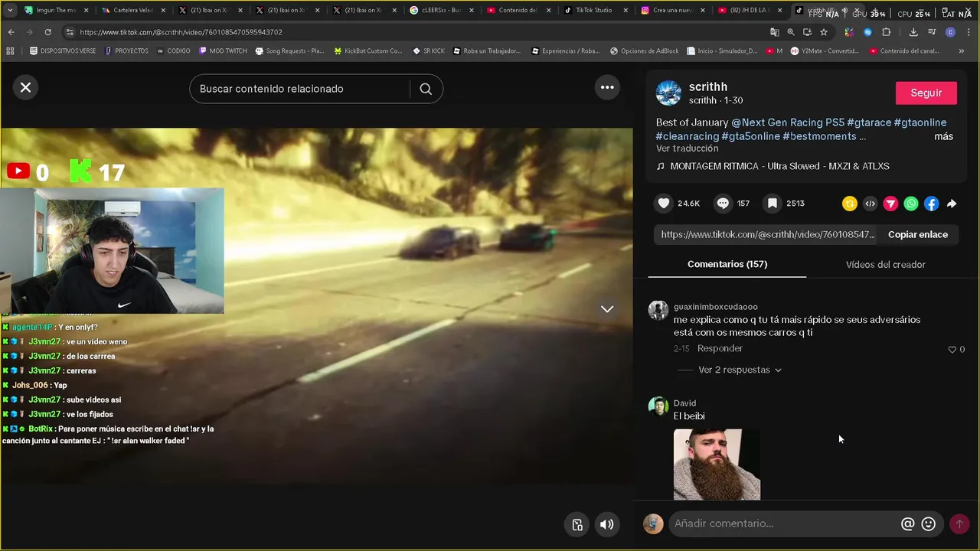Open hashtag #gtarace
The image size is (980, 551).
pyautogui.click(x=869, y=122)
